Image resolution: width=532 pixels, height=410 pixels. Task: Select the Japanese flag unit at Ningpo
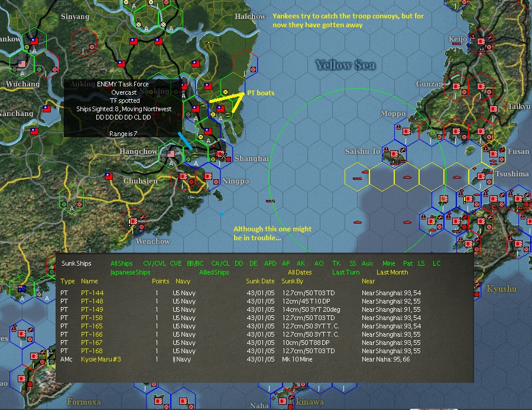coord(207,176)
